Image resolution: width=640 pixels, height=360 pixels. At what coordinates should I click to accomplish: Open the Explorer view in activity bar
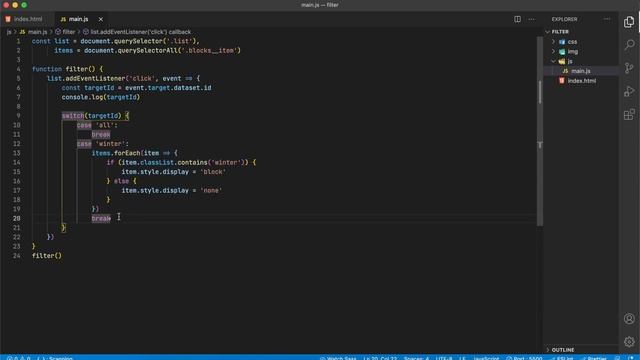click(x=629, y=22)
